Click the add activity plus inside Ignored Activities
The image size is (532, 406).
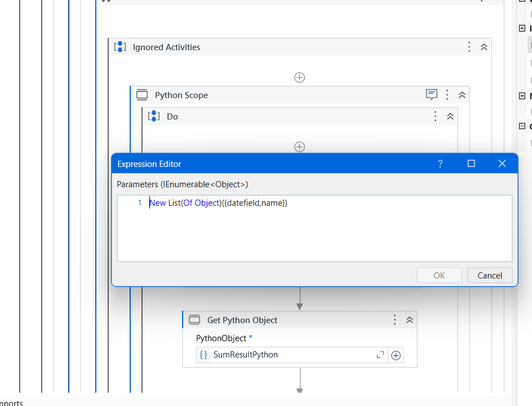pyautogui.click(x=299, y=77)
